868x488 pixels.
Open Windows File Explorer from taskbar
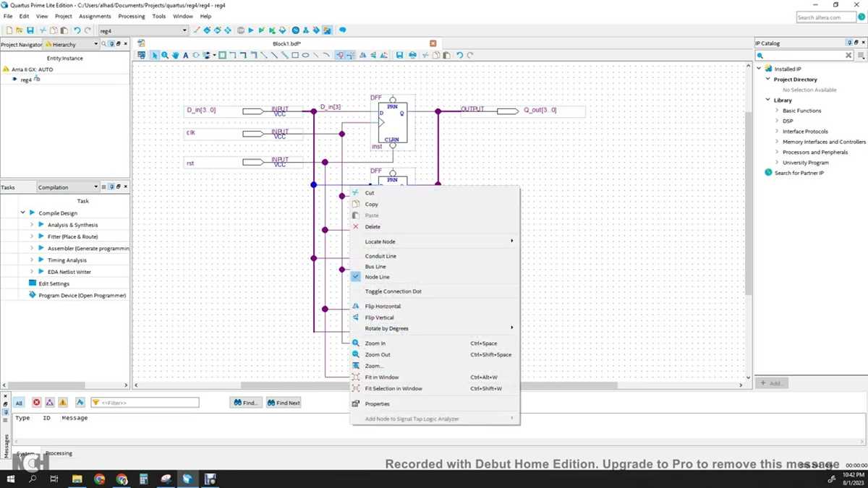point(77,479)
